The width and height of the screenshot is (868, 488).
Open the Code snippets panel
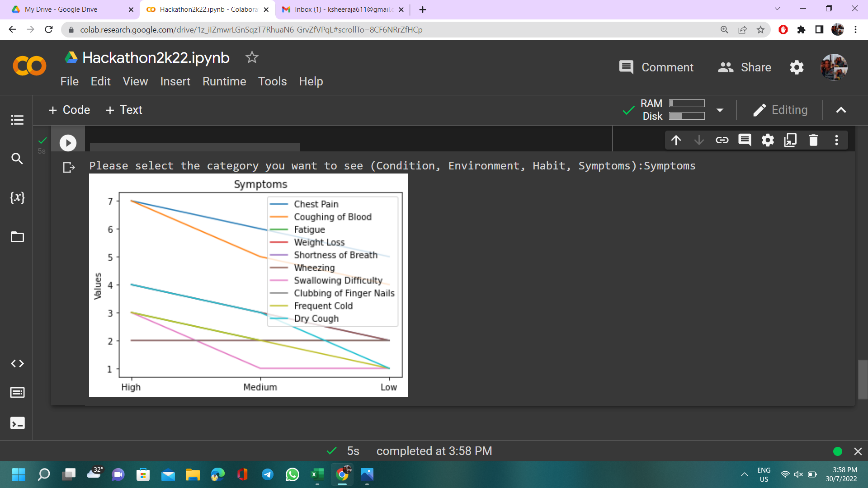tap(17, 363)
